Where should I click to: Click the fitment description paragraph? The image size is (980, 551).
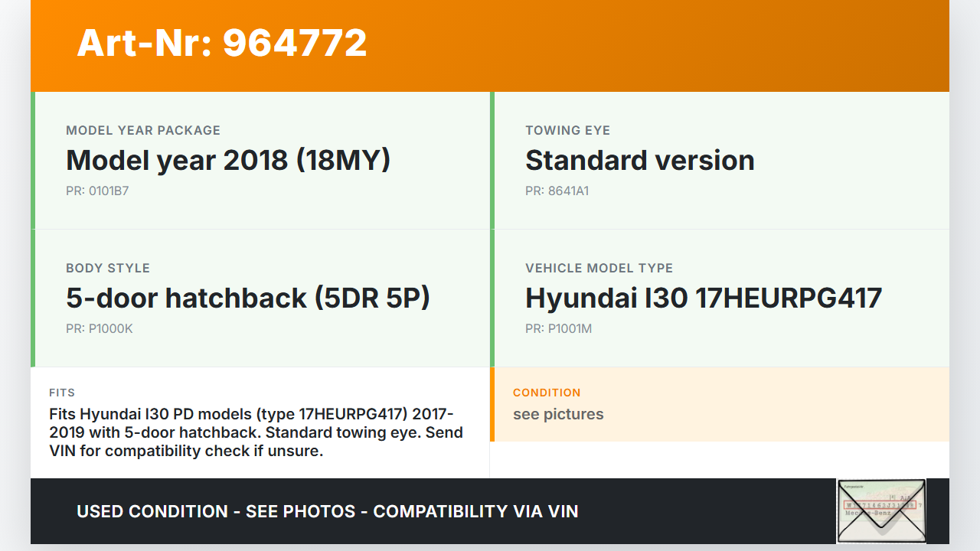coord(256,432)
